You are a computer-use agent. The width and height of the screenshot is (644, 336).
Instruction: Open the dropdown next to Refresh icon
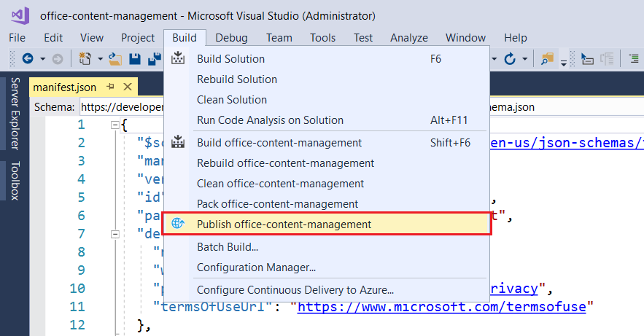coord(524,58)
